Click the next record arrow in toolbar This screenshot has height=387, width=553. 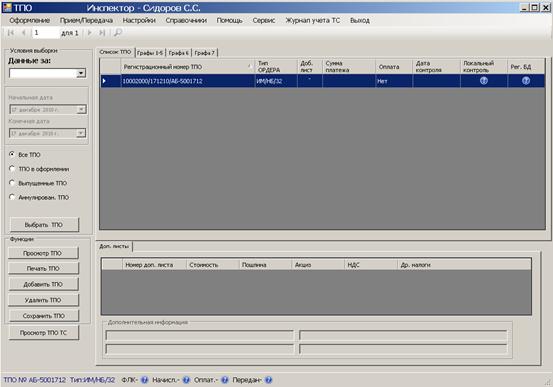(x=90, y=33)
